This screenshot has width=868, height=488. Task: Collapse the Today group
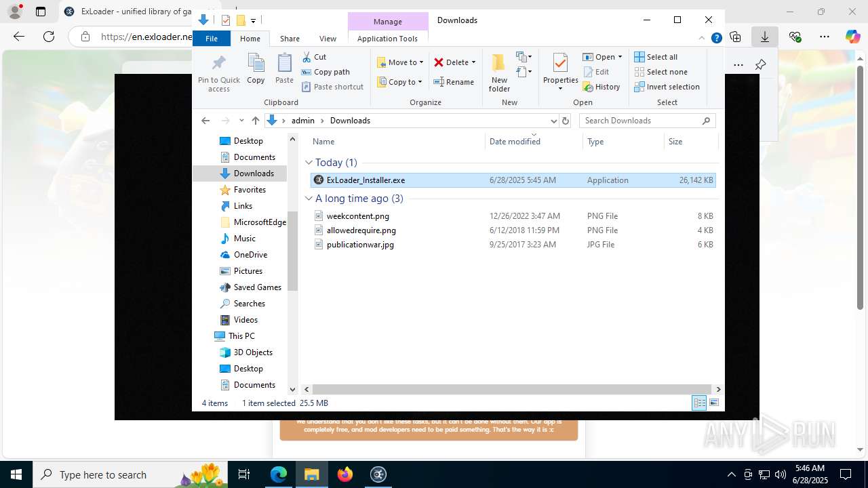coord(309,163)
